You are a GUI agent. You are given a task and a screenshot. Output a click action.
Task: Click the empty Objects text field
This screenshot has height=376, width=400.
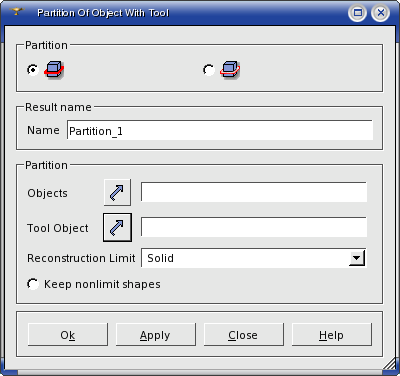254,192
